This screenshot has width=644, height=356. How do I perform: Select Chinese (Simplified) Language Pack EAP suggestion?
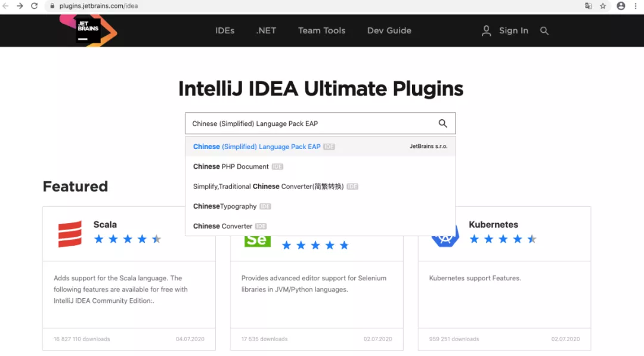pos(320,147)
